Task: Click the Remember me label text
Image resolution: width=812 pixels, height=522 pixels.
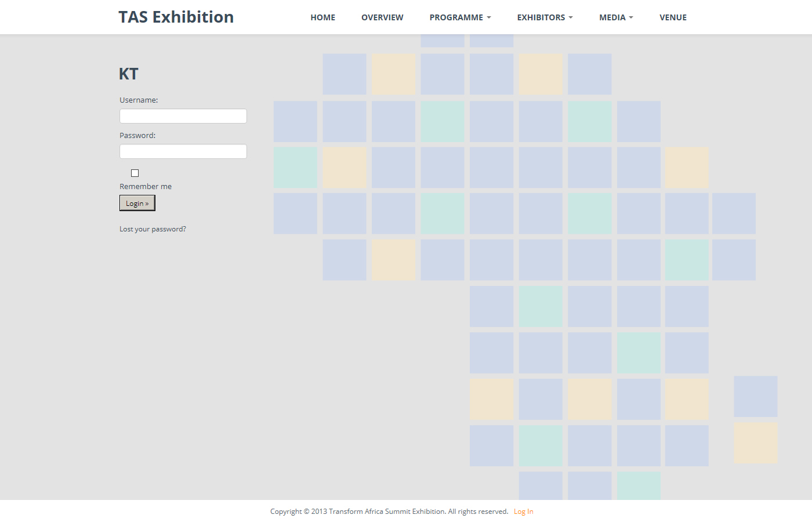Action: (146, 186)
